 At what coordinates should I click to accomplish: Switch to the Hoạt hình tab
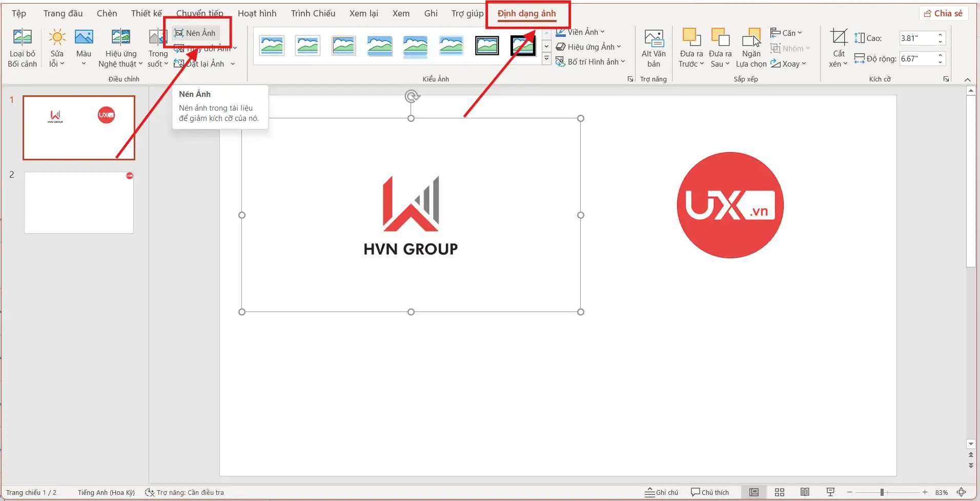click(257, 13)
